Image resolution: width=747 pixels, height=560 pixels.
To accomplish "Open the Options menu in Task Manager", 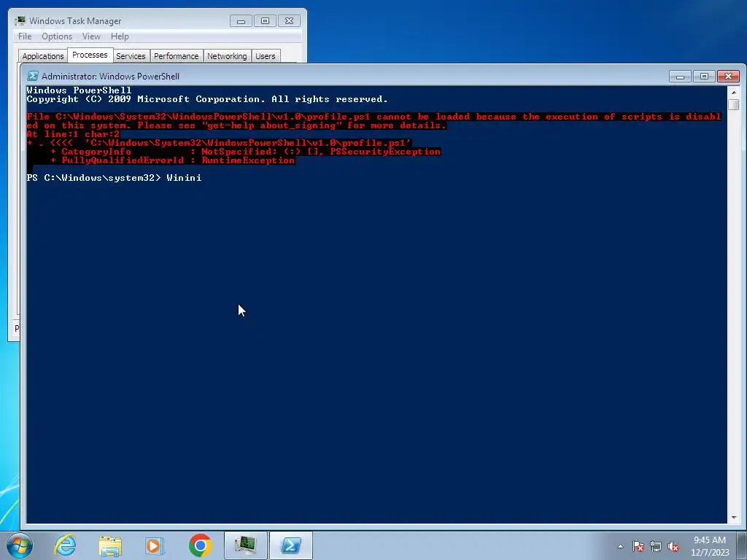I will coord(57,36).
